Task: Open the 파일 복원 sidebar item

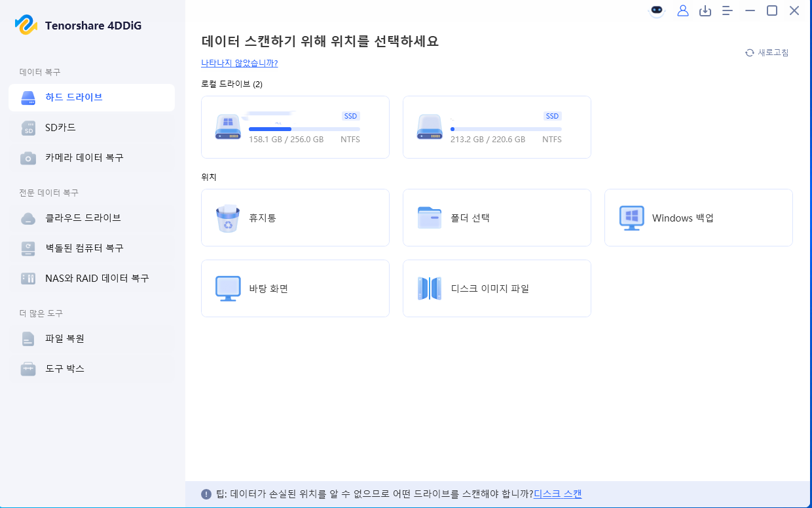Action: (92, 339)
